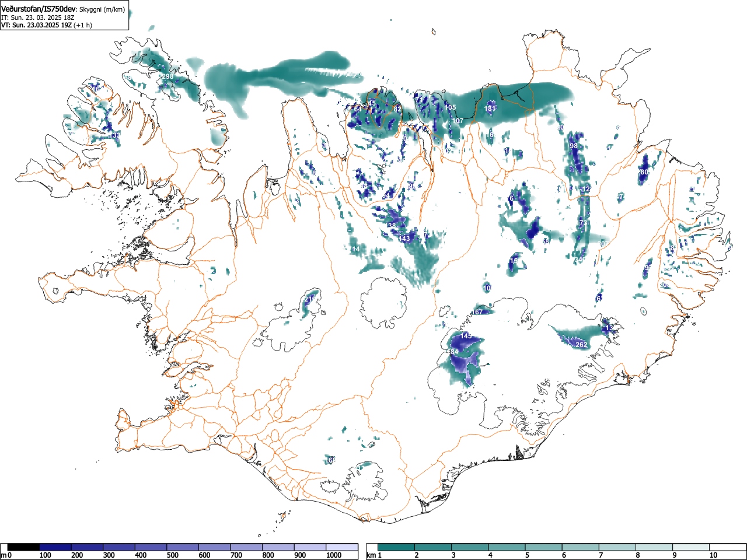
Task: Click the 'Skyggni (m/km)' label in header
Action: 102,9
